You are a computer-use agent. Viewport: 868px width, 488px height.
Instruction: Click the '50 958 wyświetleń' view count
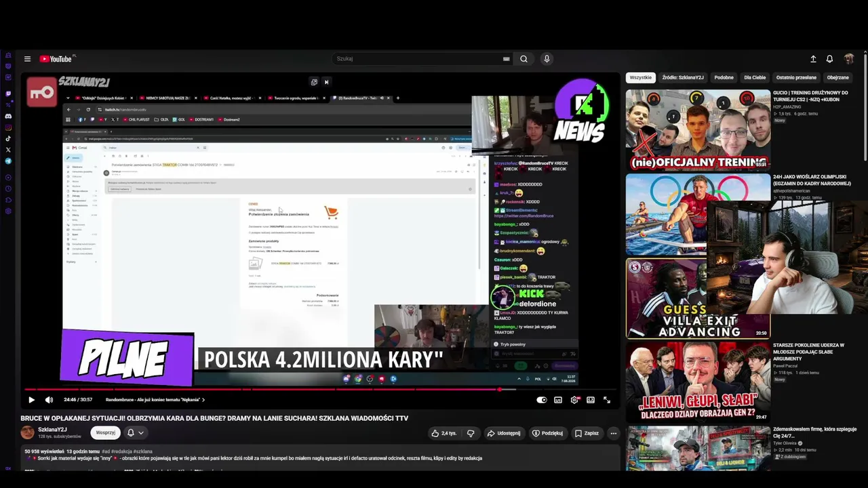45,451
